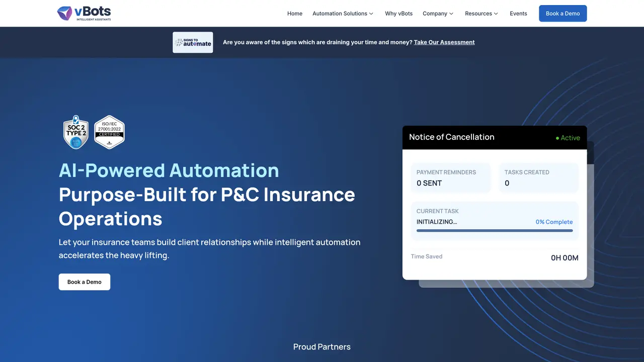644x362 pixels.
Task: Go to the Home menu item
Action: (295, 14)
